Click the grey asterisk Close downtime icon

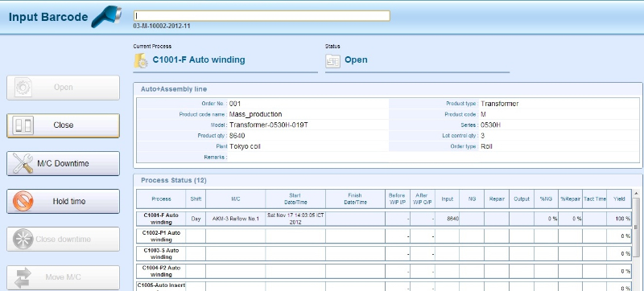click(23, 239)
